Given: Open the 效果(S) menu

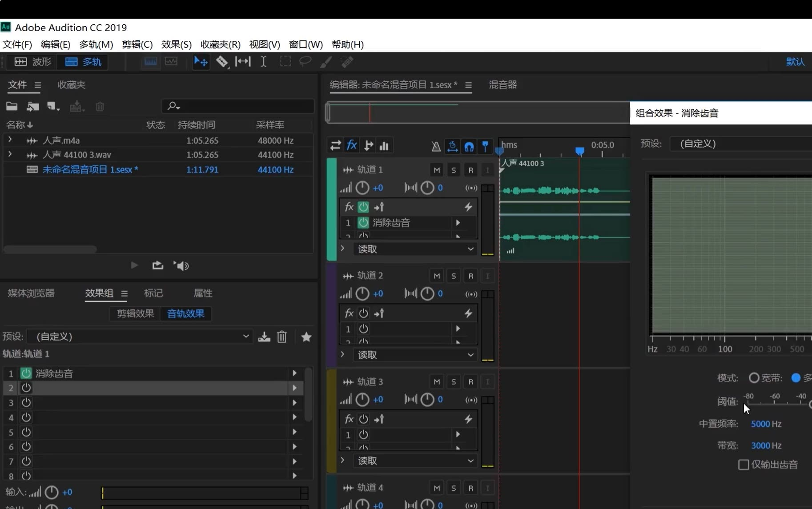Looking at the screenshot, I should [176, 44].
